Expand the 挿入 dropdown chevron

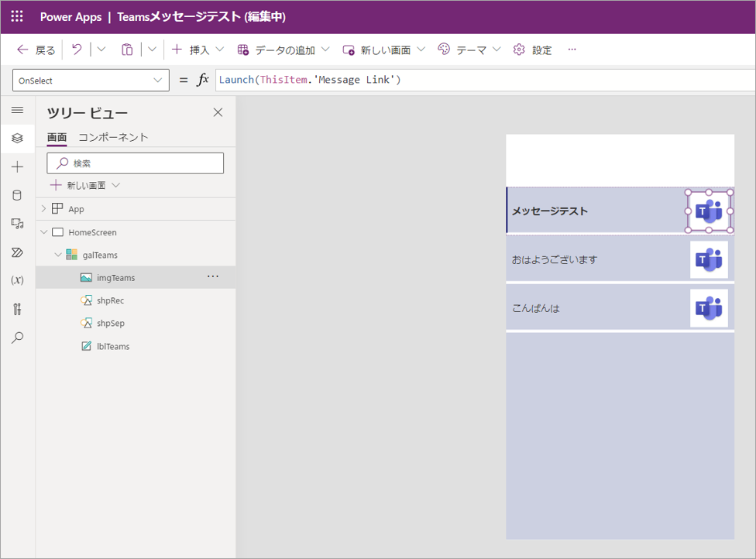(x=220, y=49)
